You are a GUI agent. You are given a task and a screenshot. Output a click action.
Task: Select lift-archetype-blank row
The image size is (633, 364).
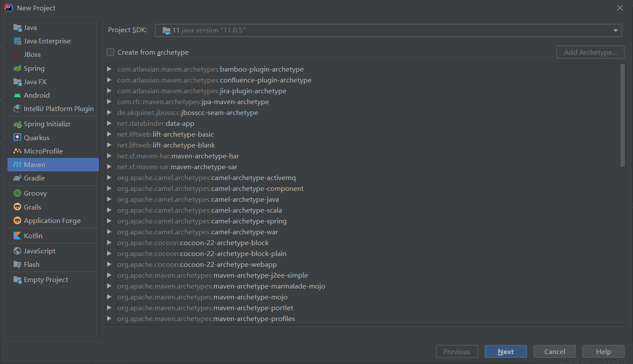(x=363, y=145)
